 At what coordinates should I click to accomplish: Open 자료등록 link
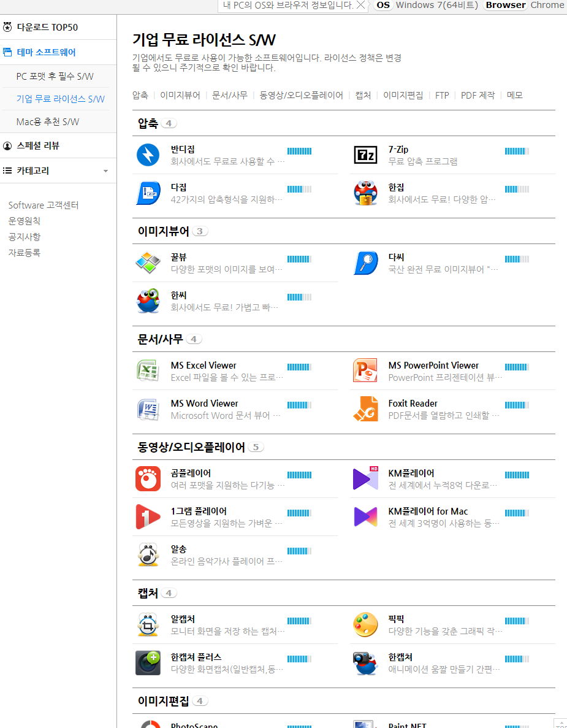(24, 253)
